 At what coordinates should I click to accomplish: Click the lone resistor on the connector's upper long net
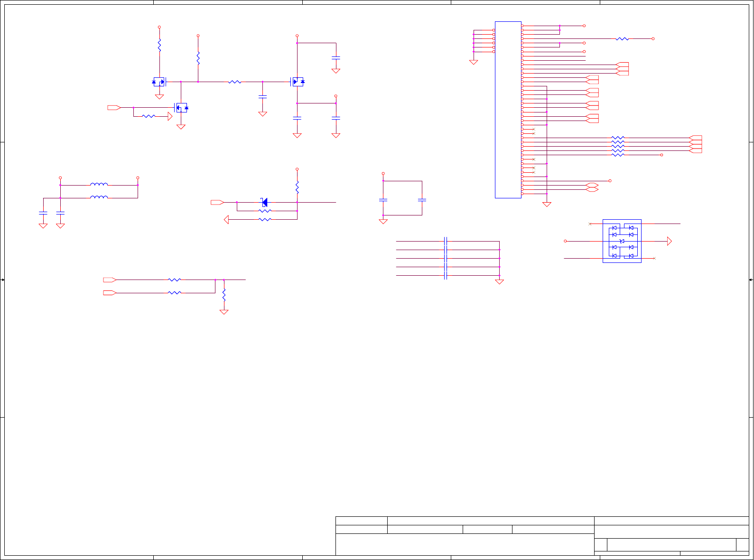click(622, 39)
